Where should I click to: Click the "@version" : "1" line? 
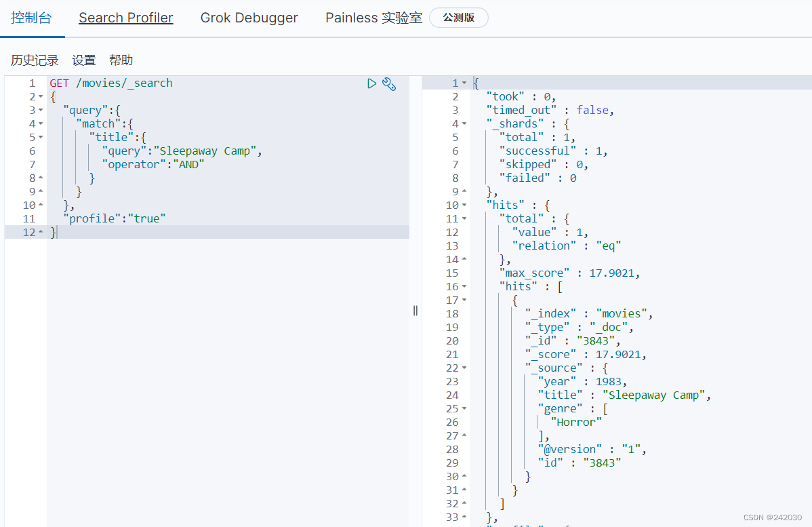(x=592, y=449)
